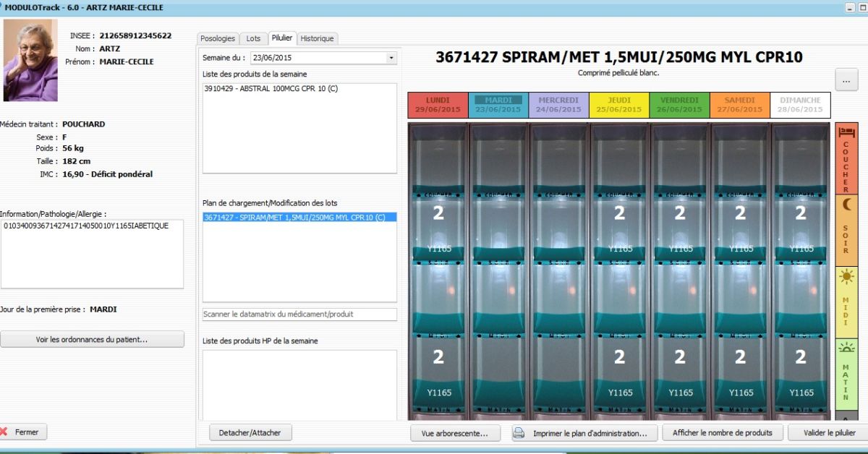Open the Lots tab
868x454 pixels.
tap(253, 38)
